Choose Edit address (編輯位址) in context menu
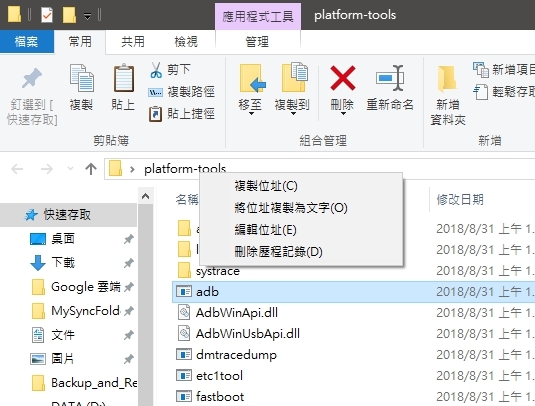Viewport: 535px width, 406px height. 301,230
